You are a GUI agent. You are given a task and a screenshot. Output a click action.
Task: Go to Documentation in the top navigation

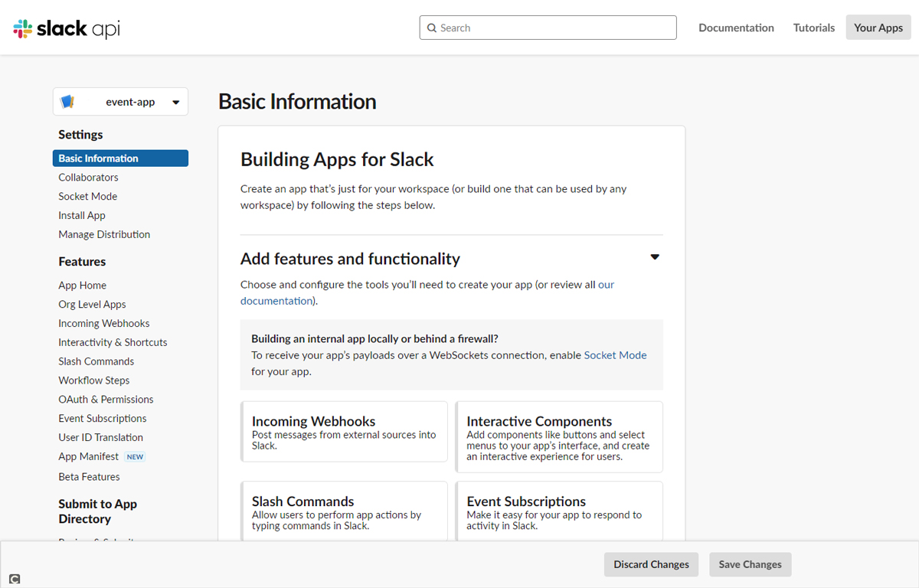tap(736, 28)
